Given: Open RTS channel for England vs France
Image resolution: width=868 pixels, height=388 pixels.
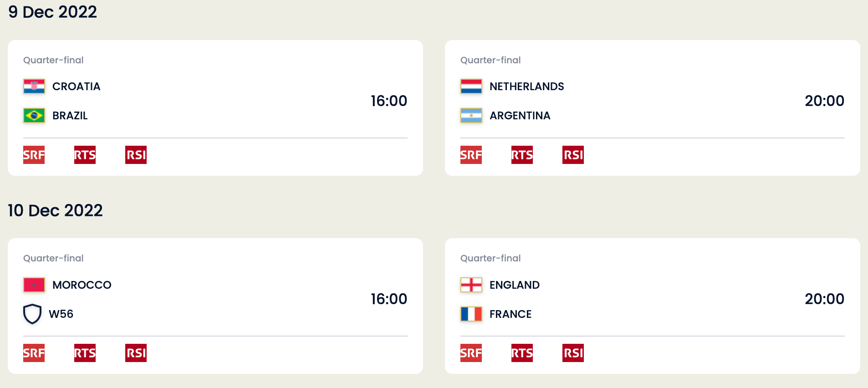Looking at the screenshot, I should [522, 353].
